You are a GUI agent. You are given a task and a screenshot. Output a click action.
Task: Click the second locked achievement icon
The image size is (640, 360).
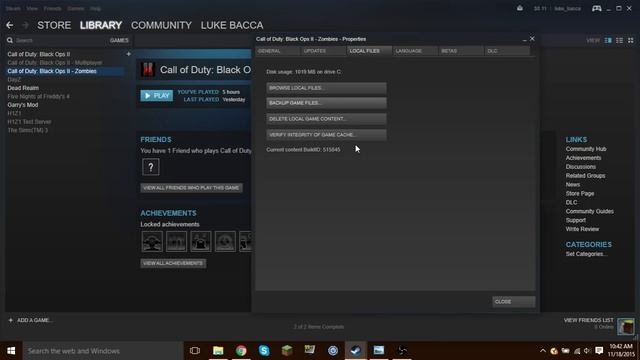point(176,241)
